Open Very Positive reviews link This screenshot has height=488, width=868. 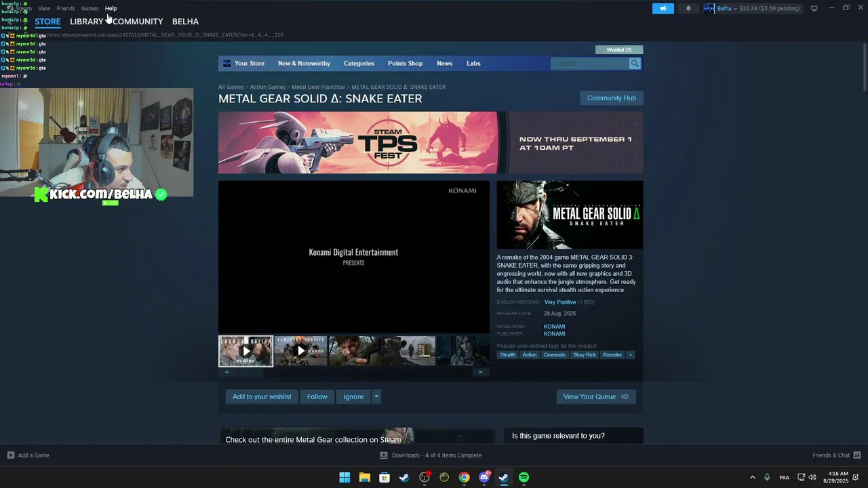tap(560, 302)
